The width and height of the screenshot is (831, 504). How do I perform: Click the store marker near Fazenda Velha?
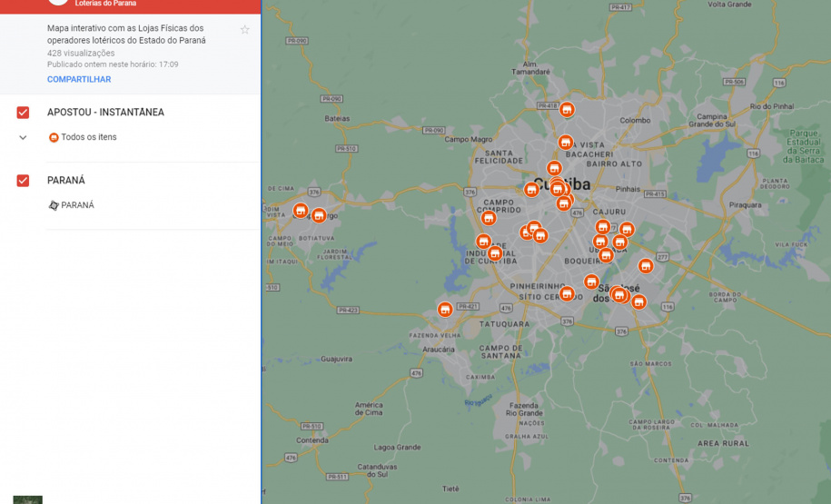[445, 310]
